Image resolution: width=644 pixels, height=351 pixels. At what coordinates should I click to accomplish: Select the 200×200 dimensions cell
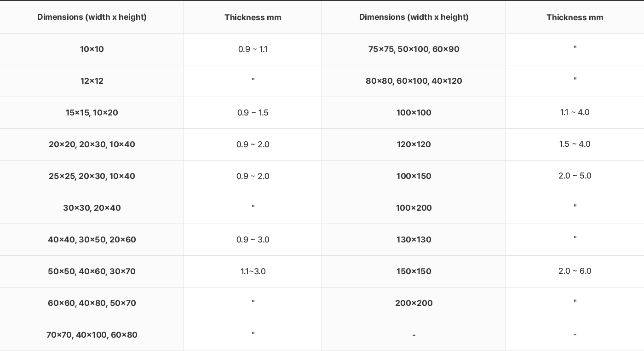click(x=414, y=303)
